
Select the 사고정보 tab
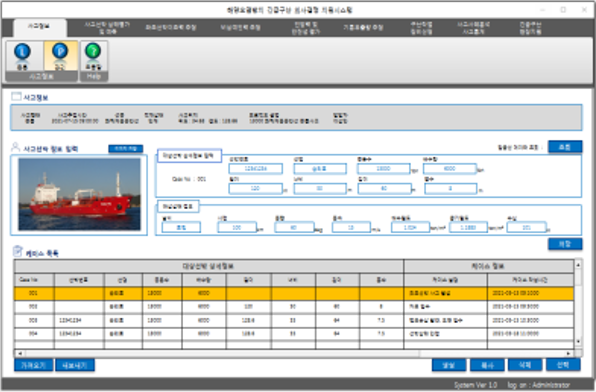point(39,27)
